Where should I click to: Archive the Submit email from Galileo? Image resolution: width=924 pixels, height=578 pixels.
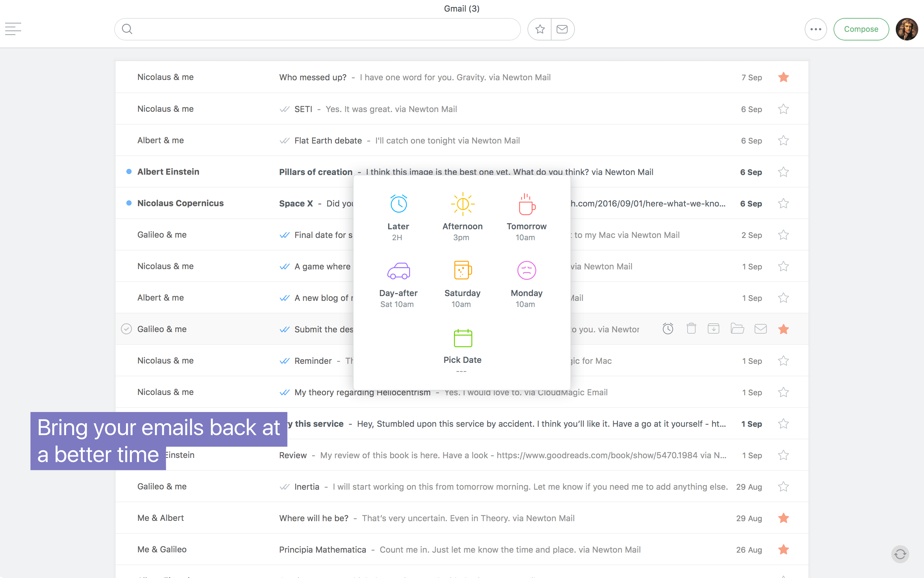(x=713, y=329)
